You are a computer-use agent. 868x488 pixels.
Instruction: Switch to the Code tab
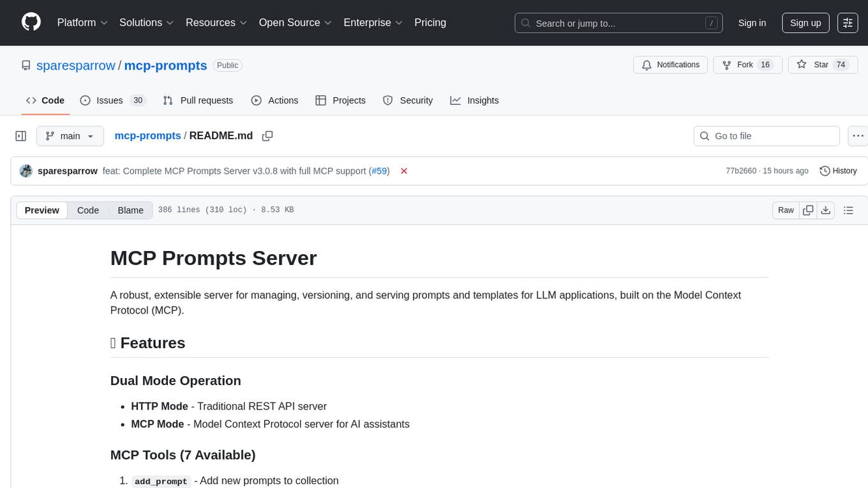coord(45,100)
